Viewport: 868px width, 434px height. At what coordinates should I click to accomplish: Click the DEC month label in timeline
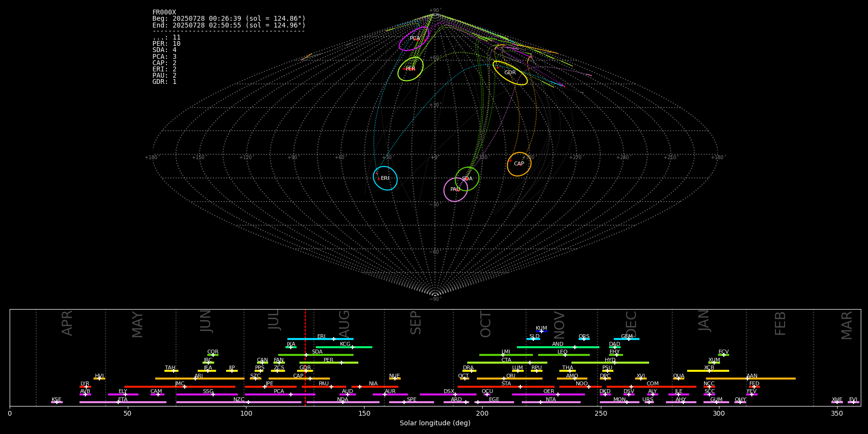pos(631,324)
